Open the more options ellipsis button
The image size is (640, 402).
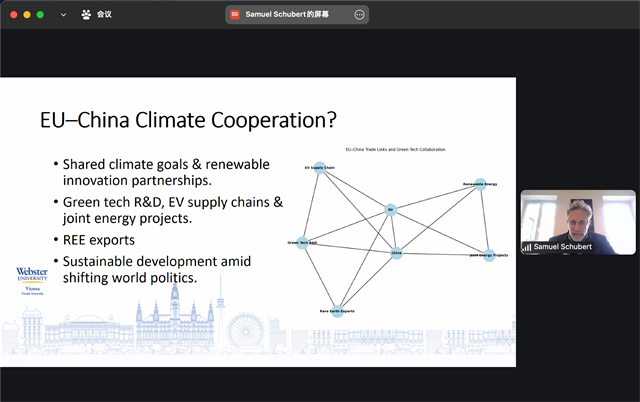pos(359,15)
